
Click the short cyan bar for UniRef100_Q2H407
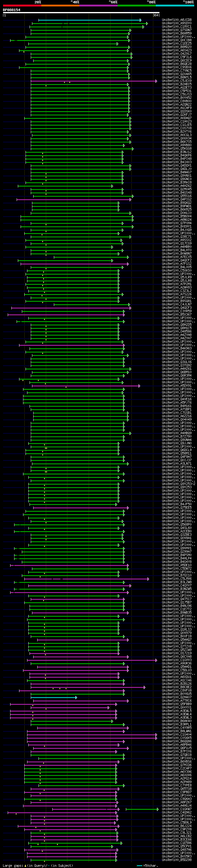(x=54, y=697)
